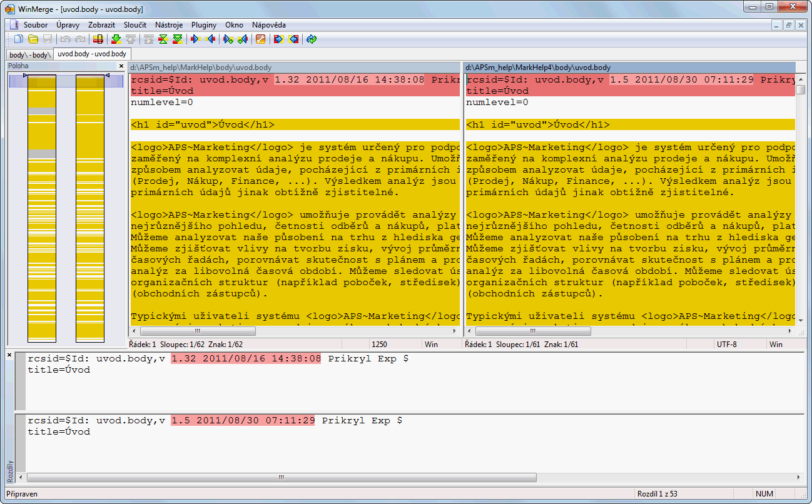The height and width of the screenshot is (504, 812).
Task: Click left bar in Poloha location map
Action: [41, 208]
